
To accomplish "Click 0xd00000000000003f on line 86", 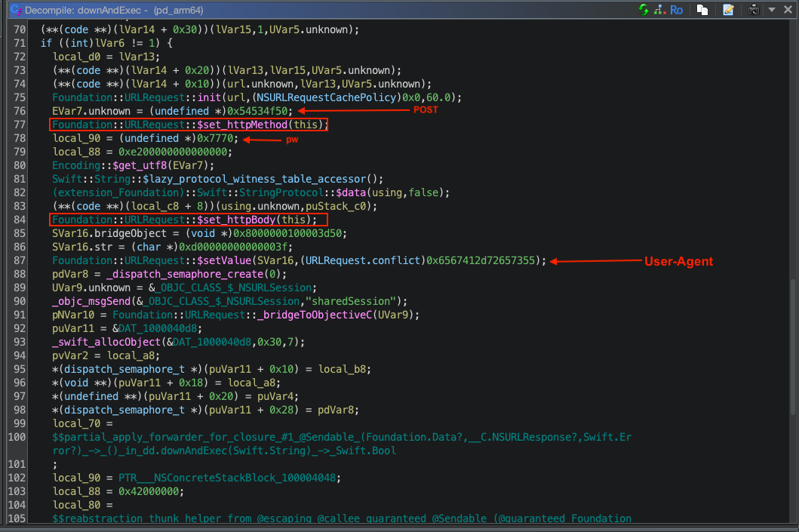I will click(233, 248).
